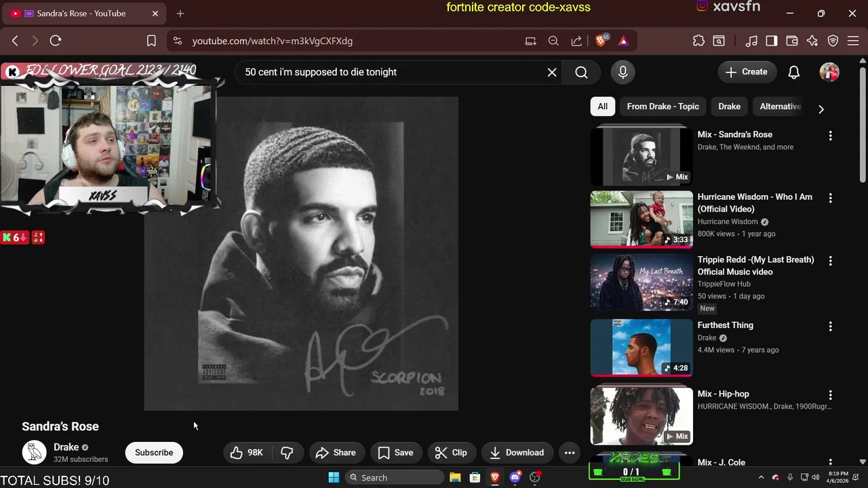Image resolution: width=868 pixels, height=488 pixels.
Task: Open the Mix - Sandra's Rose thumbnail
Action: (x=642, y=157)
